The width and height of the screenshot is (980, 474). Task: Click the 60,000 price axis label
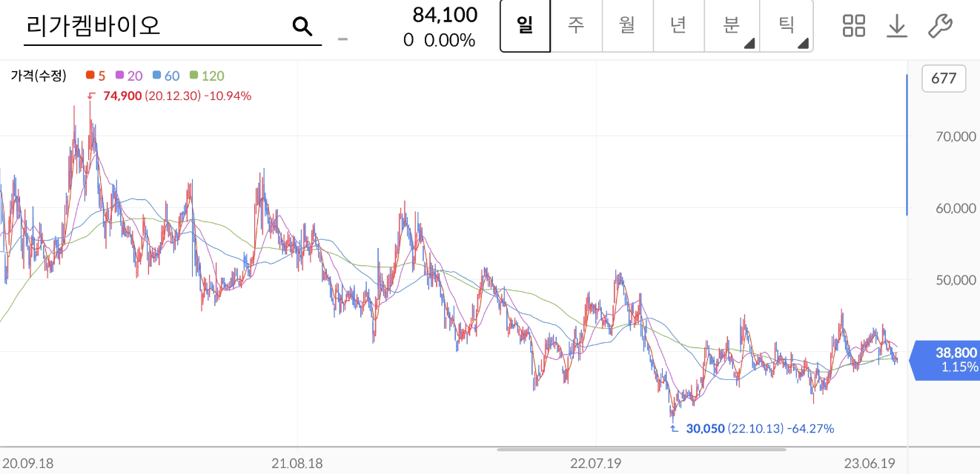[954, 208]
